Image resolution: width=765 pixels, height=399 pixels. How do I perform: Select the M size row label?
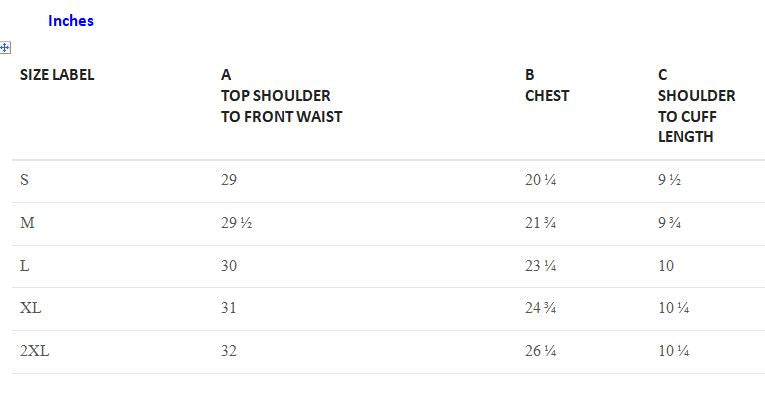(27, 223)
